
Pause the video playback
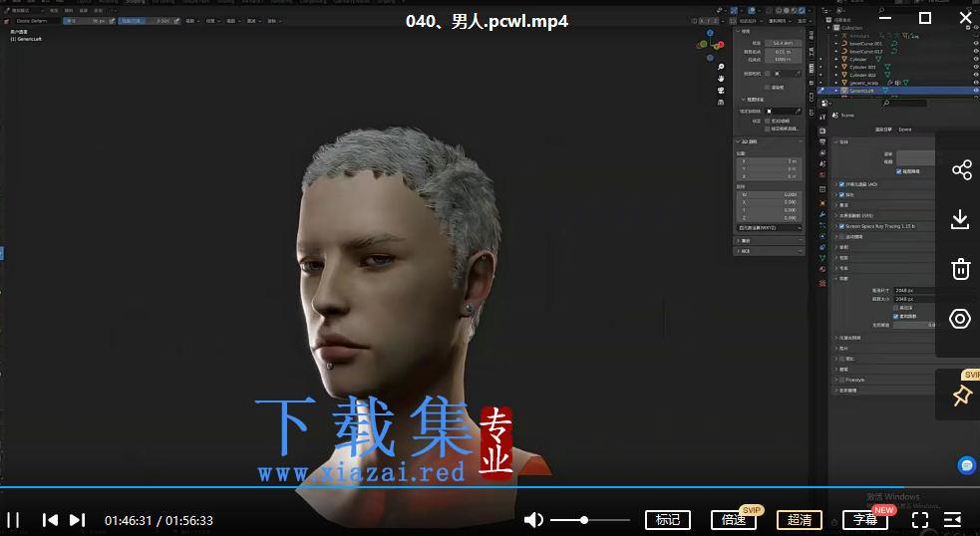13,520
